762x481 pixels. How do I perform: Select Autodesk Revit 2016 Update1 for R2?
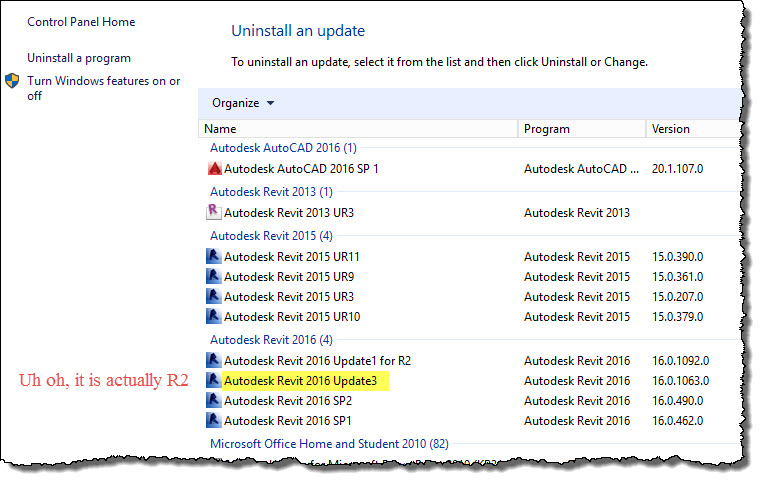click(317, 360)
